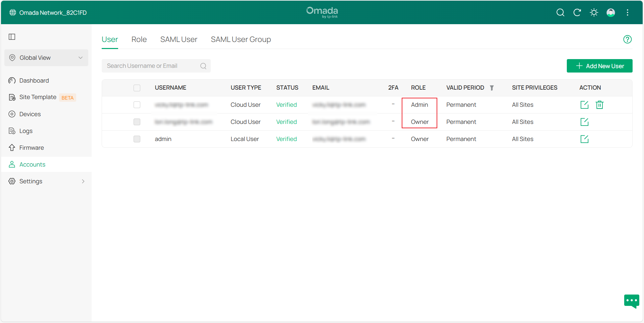Collapse the sidebar using the panel icon
This screenshot has height=323, width=644.
coord(12,37)
